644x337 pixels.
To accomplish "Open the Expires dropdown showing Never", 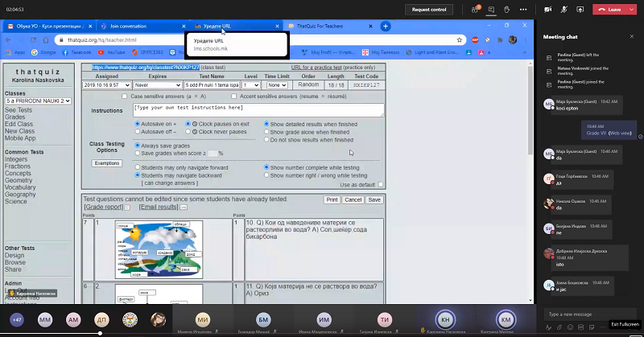I will click(x=158, y=84).
